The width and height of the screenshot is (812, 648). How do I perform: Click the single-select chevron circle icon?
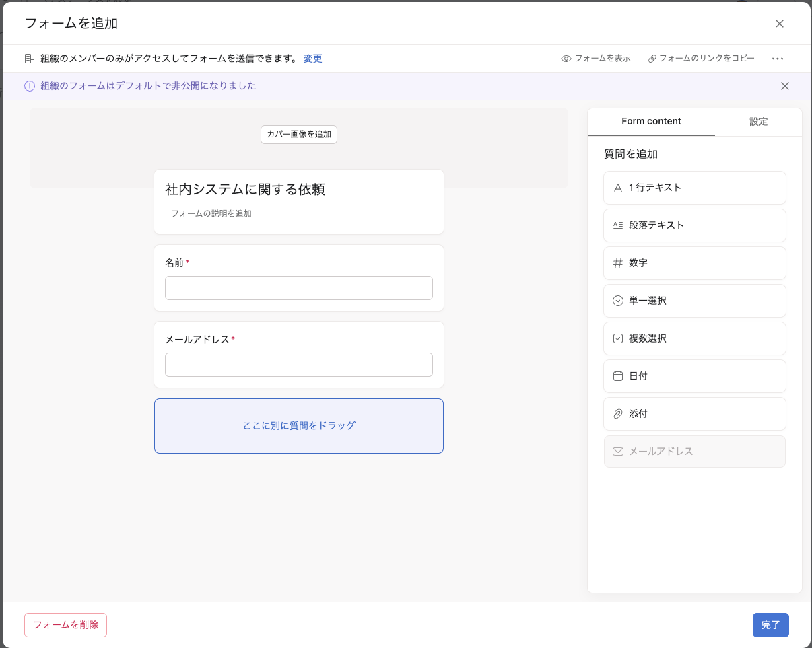tap(618, 301)
